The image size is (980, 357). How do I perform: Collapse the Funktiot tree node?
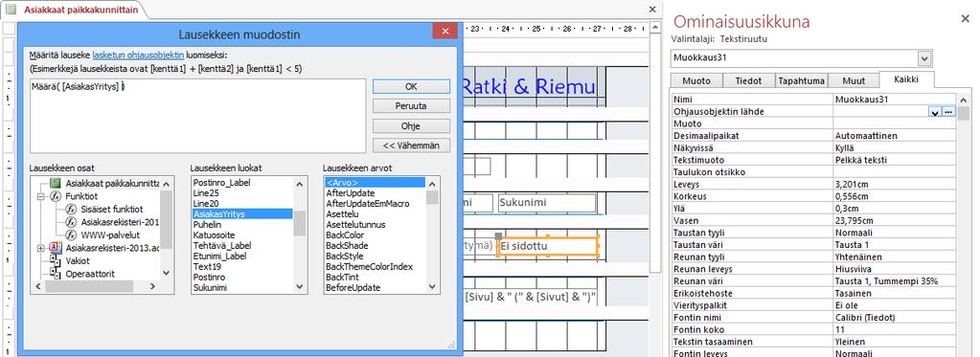click(41, 196)
